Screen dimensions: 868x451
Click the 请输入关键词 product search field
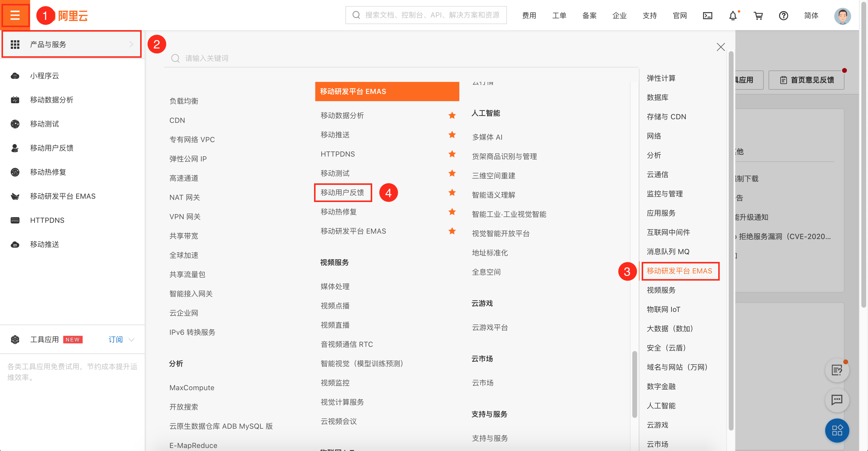(401, 59)
